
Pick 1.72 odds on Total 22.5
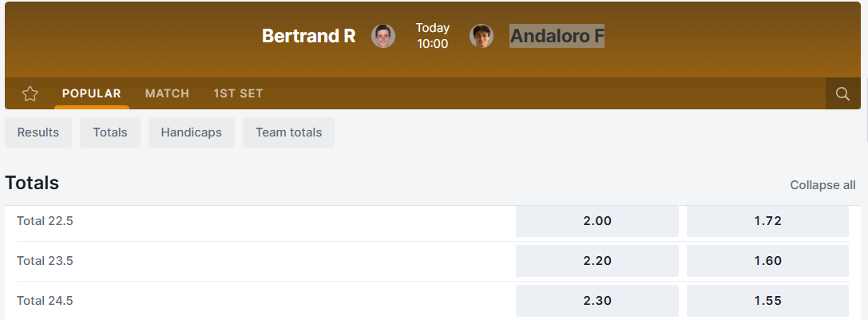(x=767, y=221)
